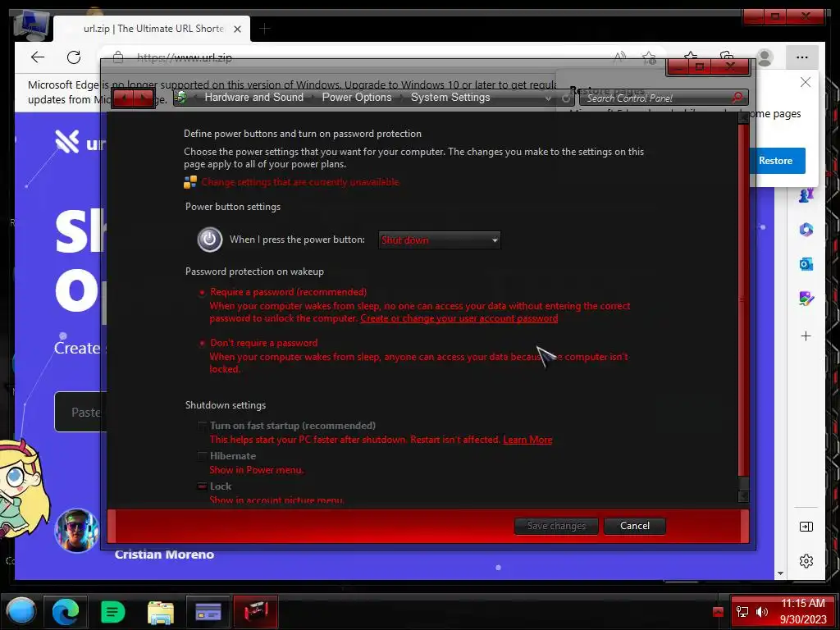Click the carousel dot below the page
The height and width of the screenshot is (630, 840).
click(x=498, y=568)
